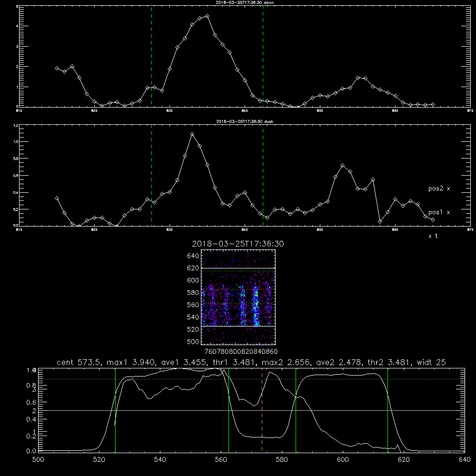Select solid green line just right of 560
The image size is (476, 476).
tap(228, 410)
